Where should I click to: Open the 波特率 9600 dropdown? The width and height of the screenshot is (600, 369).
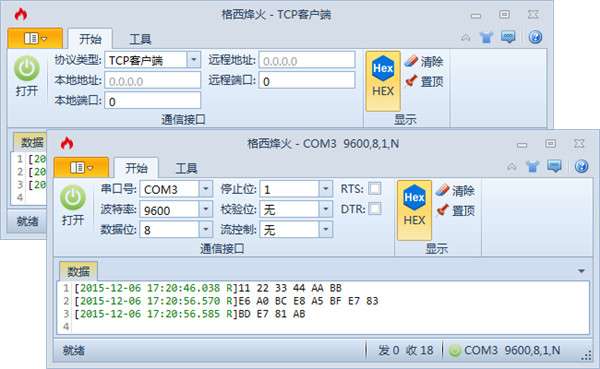click(x=205, y=209)
